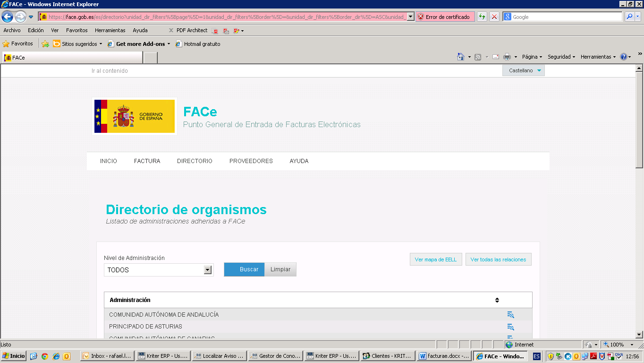Stop loading with the red X icon

(x=494, y=17)
